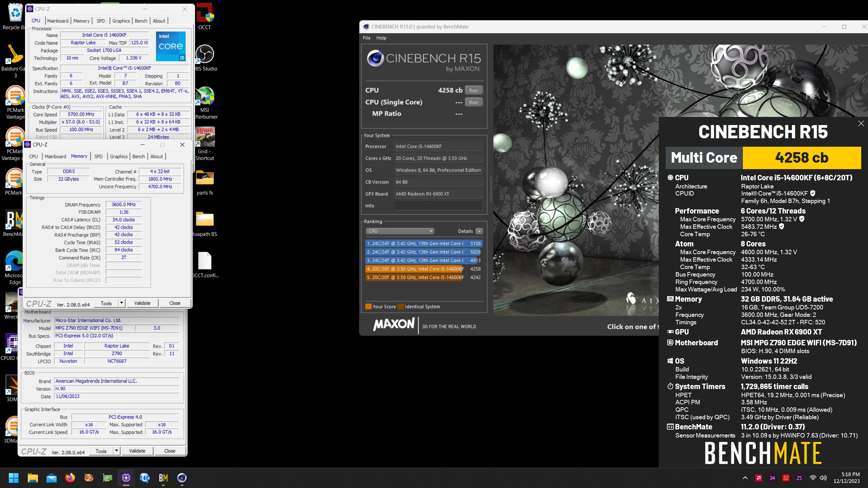This screenshot has width=868, height=488.
Task: Switch to CPU-Z in the taskbar
Action: (126, 478)
